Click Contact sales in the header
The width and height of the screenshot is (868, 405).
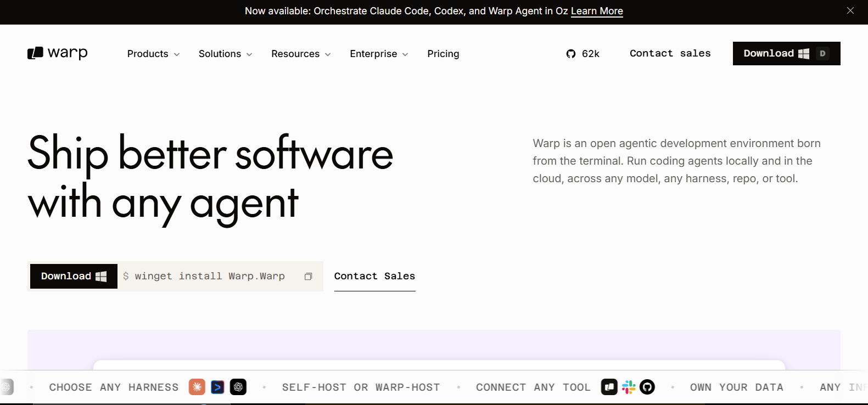click(670, 53)
